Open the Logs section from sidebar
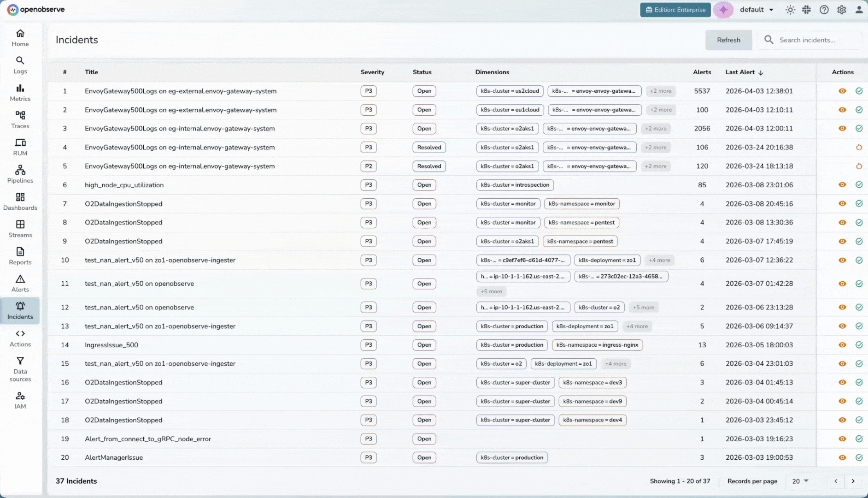 (20, 65)
